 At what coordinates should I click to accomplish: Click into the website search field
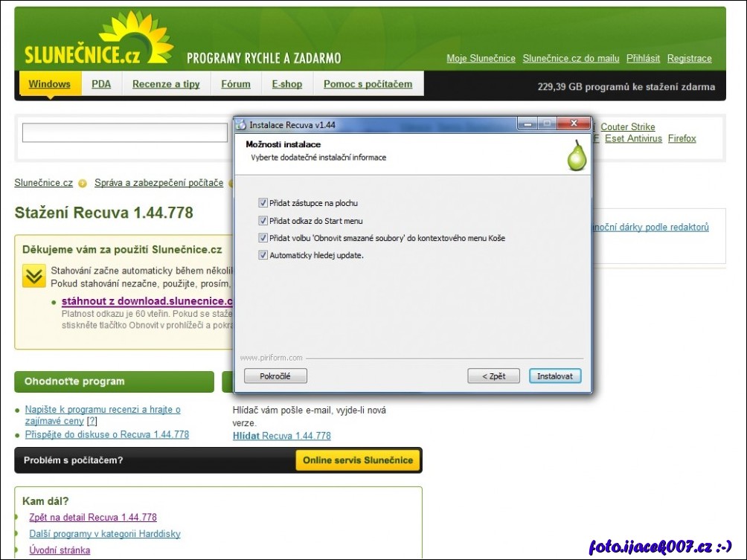pyautogui.click(x=124, y=133)
